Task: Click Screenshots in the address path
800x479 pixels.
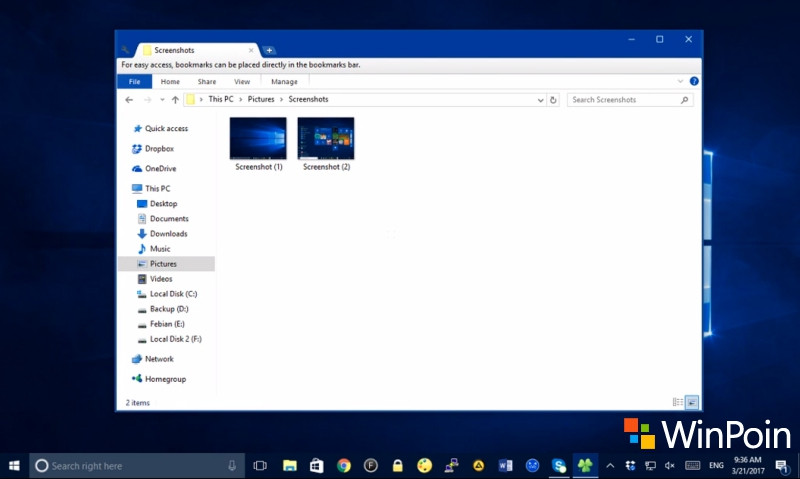Action: point(308,99)
